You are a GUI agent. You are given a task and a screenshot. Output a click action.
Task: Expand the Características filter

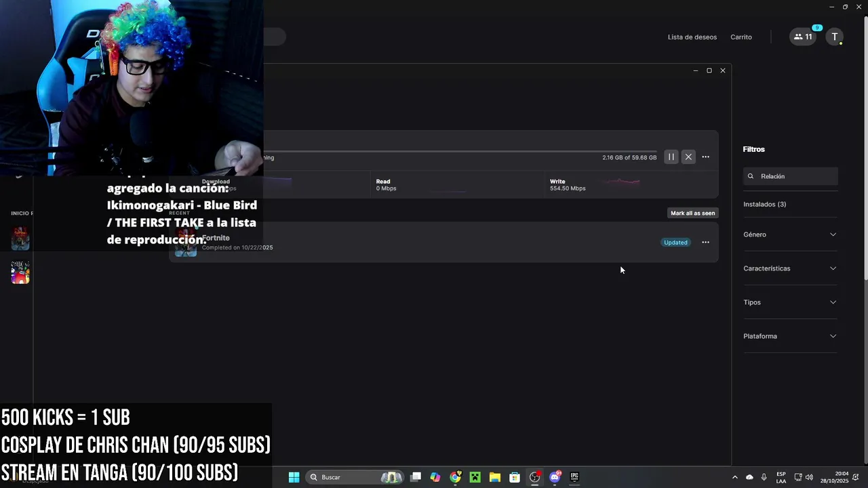click(791, 268)
